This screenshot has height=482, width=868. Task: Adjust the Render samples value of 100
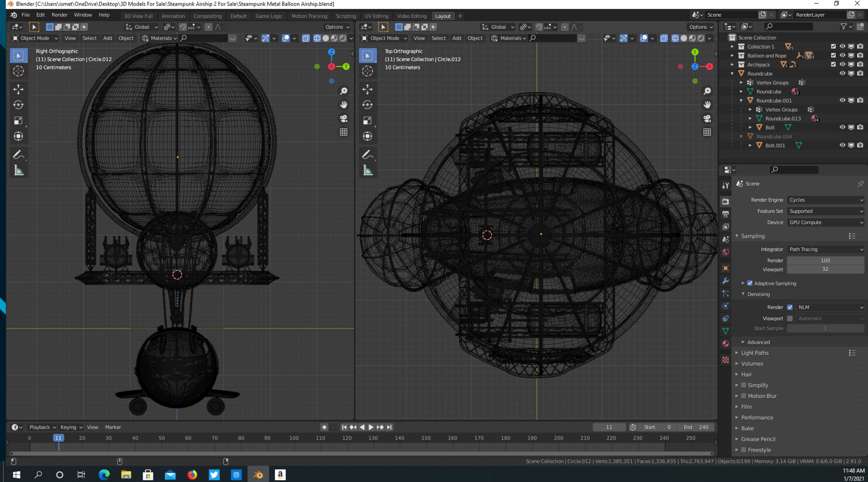826,260
